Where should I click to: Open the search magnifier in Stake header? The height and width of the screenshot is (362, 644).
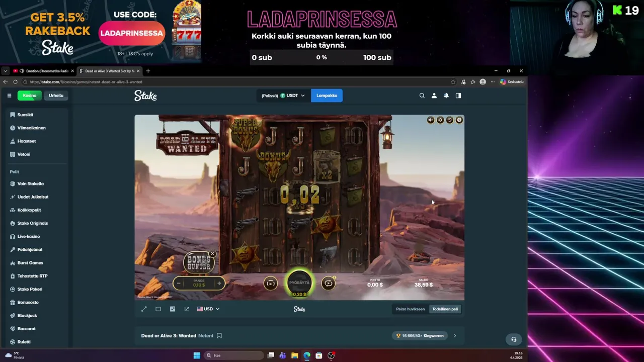click(x=422, y=96)
